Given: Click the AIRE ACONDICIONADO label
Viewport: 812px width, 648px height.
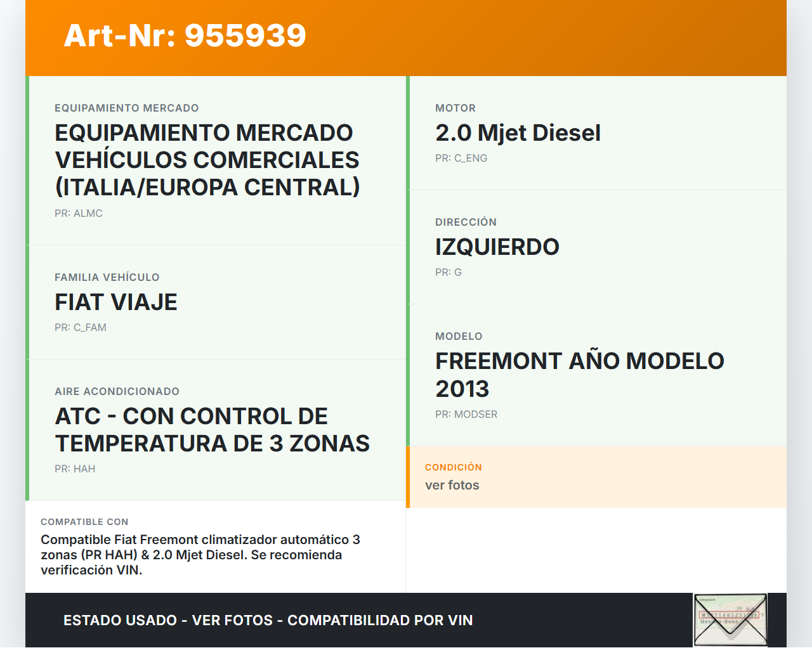Looking at the screenshot, I should point(117,392).
